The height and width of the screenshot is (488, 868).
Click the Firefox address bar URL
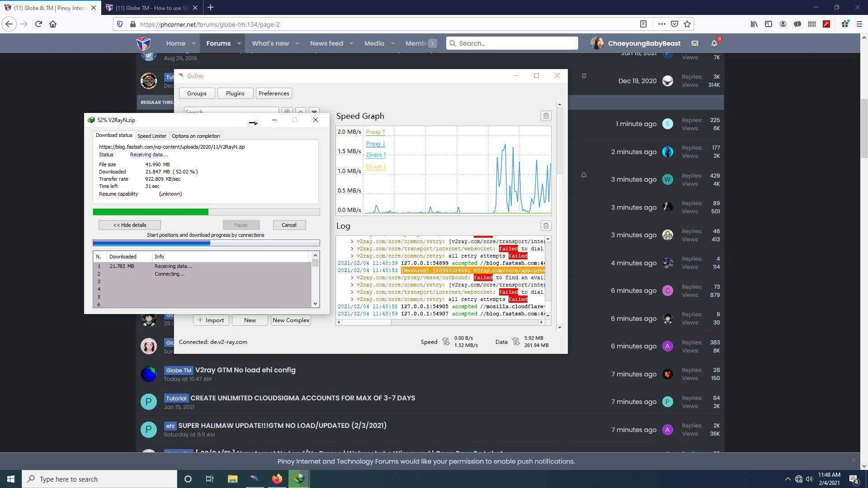[210, 24]
